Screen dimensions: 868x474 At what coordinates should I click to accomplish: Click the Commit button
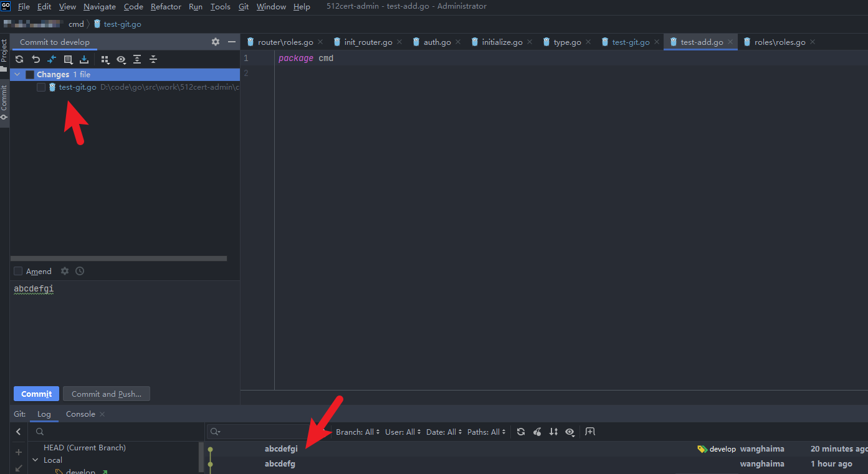pyautogui.click(x=37, y=394)
